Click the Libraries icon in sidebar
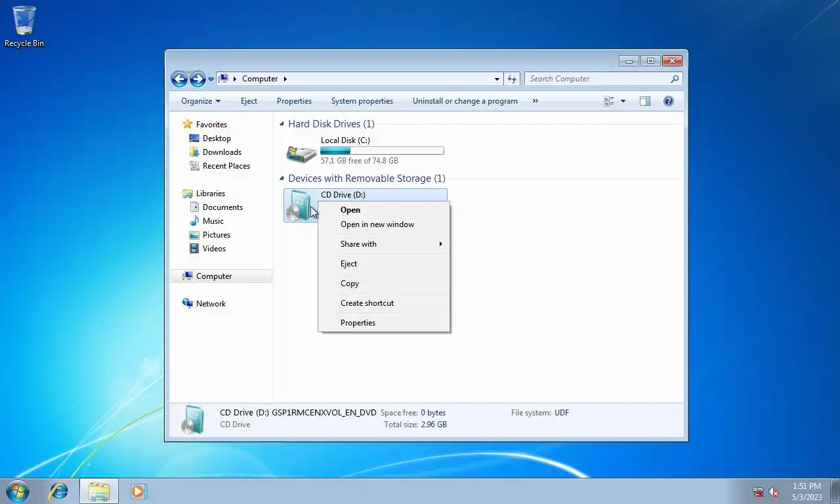 [x=188, y=194]
